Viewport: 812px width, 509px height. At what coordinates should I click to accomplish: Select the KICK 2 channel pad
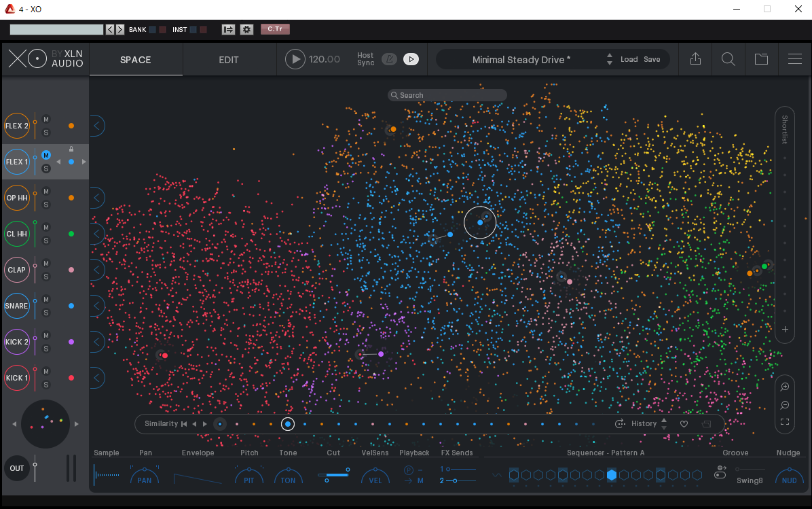pyautogui.click(x=17, y=342)
